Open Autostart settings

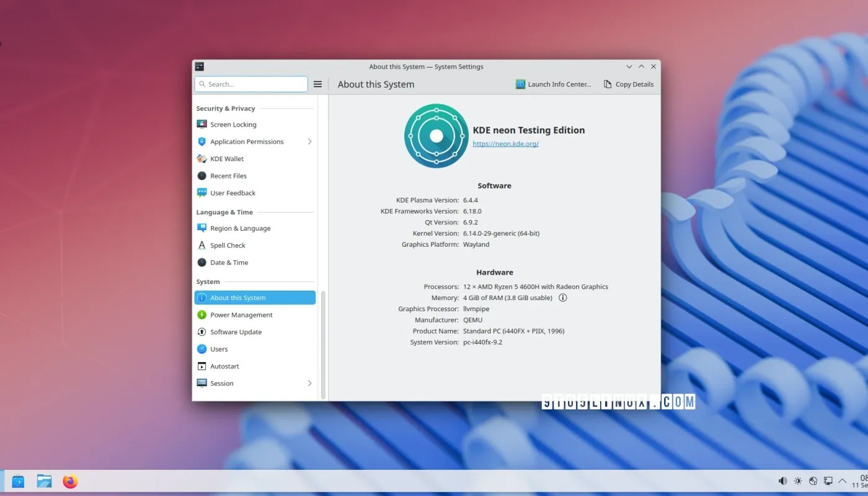click(224, 366)
